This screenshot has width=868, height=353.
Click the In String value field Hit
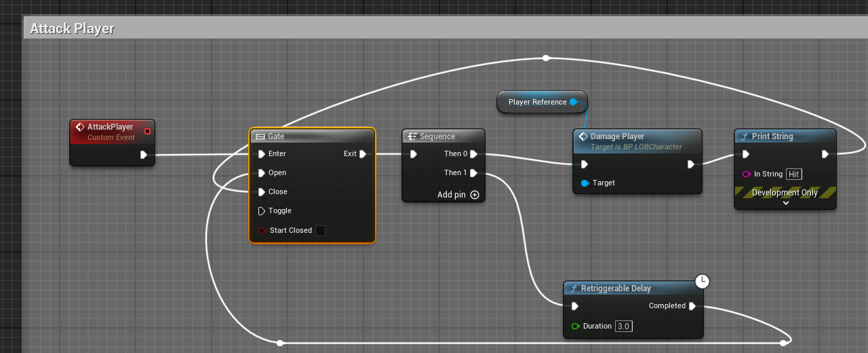pyautogui.click(x=794, y=174)
